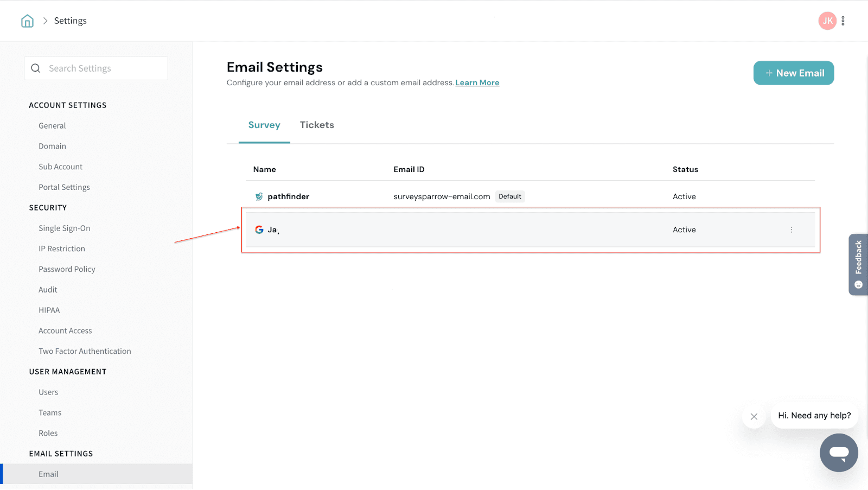Open the Feedback side tab
This screenshot has width=868, height=490.
point(858,264)
